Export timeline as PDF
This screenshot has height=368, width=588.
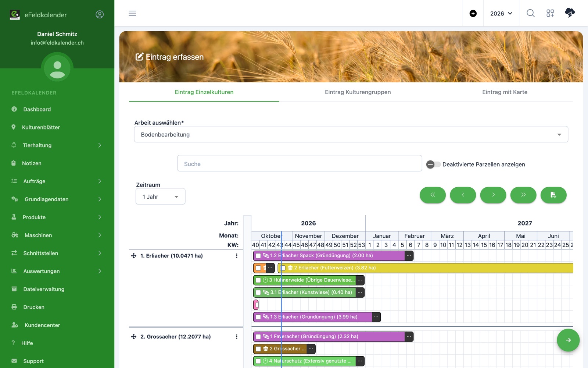click(x=553, y=195)
